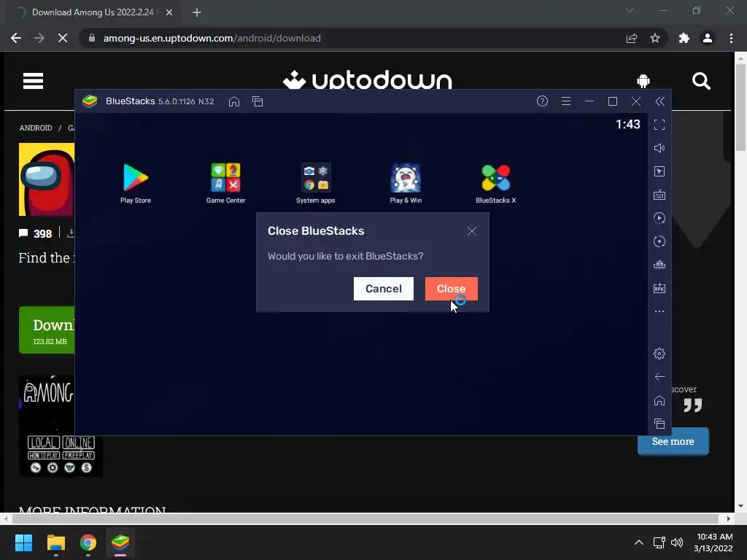Image resolution: width=747 pixels, height=560 pixels.
Task: Click the macro play icon in sidebar
Action: (659, 218)
